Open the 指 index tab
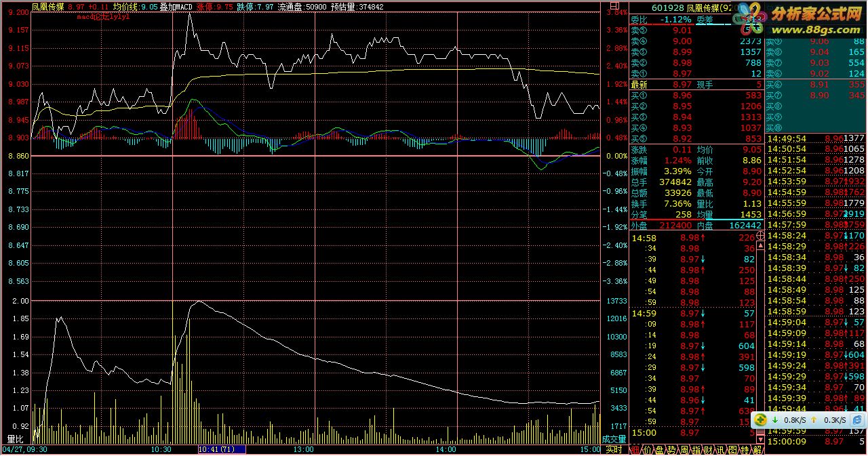868x456 pixels. pyautogui.click(x=696, y=449)
